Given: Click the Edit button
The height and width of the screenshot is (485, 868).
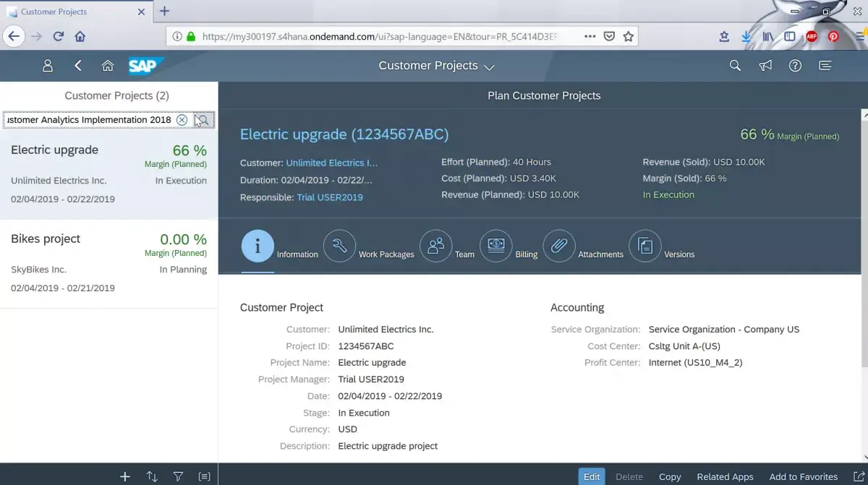Looking at the screenshot, I should coord(592,476).
